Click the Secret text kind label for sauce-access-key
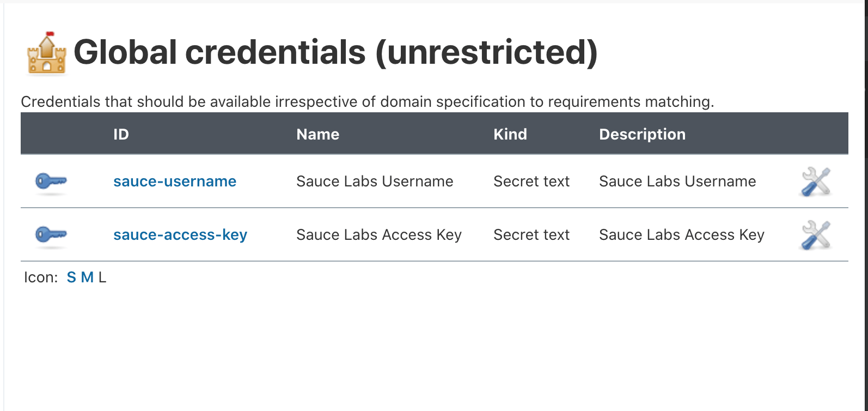868x411 pixels. [x=531, y=235]
